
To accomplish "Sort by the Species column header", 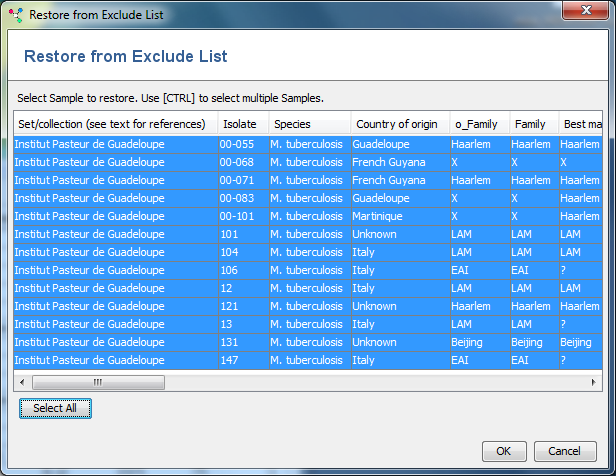I will (x=292, y=124).
